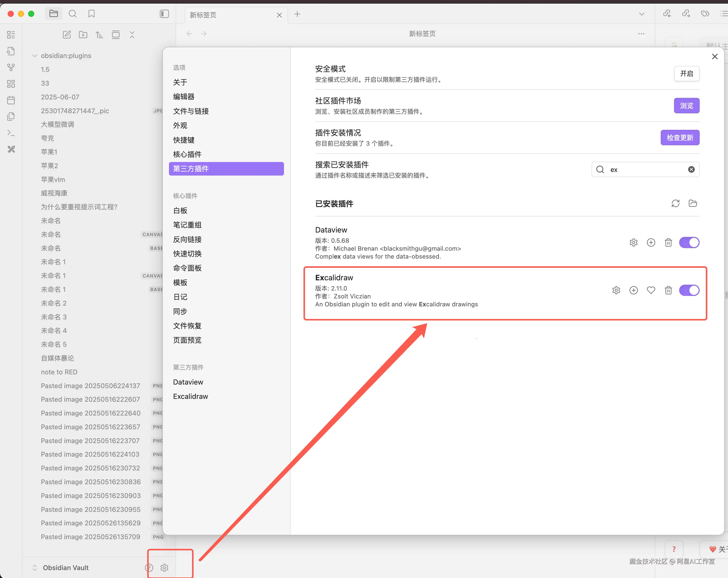The image size is (728, 578).
Task: Open plugins folder icon
Action: click(x=692, y=203)
